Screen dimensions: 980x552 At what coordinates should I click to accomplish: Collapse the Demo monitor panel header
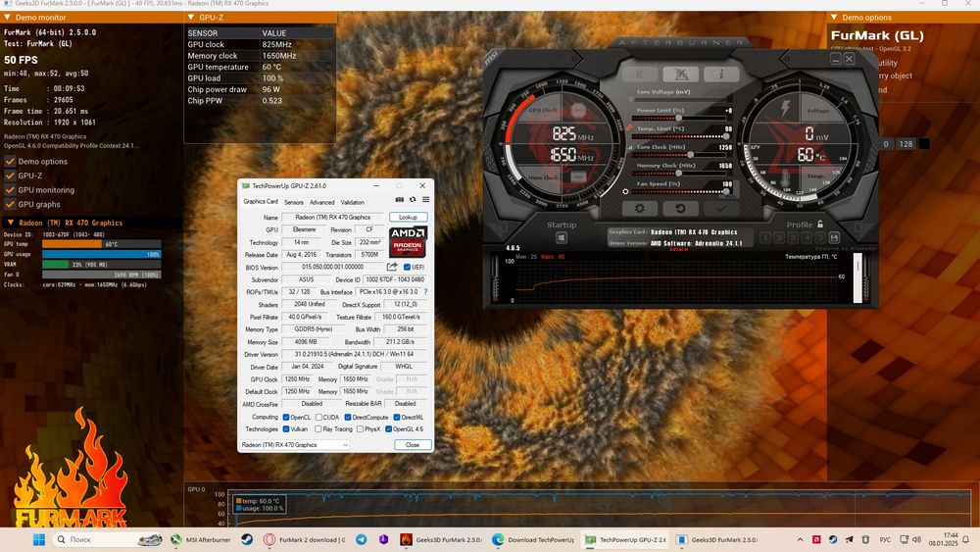coord(91,18)
